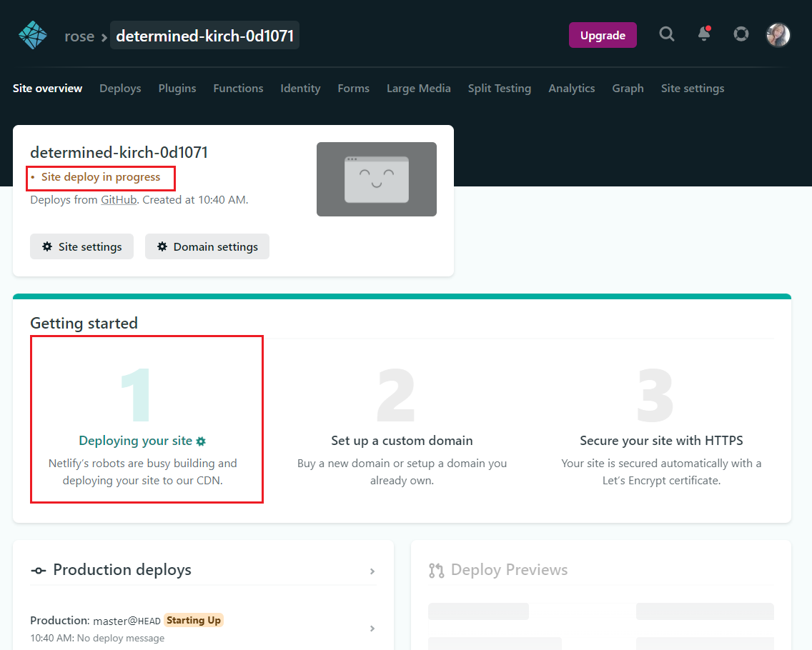Click the commit icon beside Production deploys
The height and width of the screenshot is (650, 812).
[39, 571]
